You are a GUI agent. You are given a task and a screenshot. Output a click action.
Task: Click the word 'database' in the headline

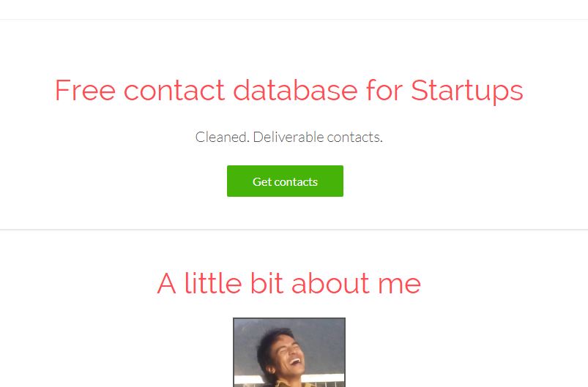295,91
